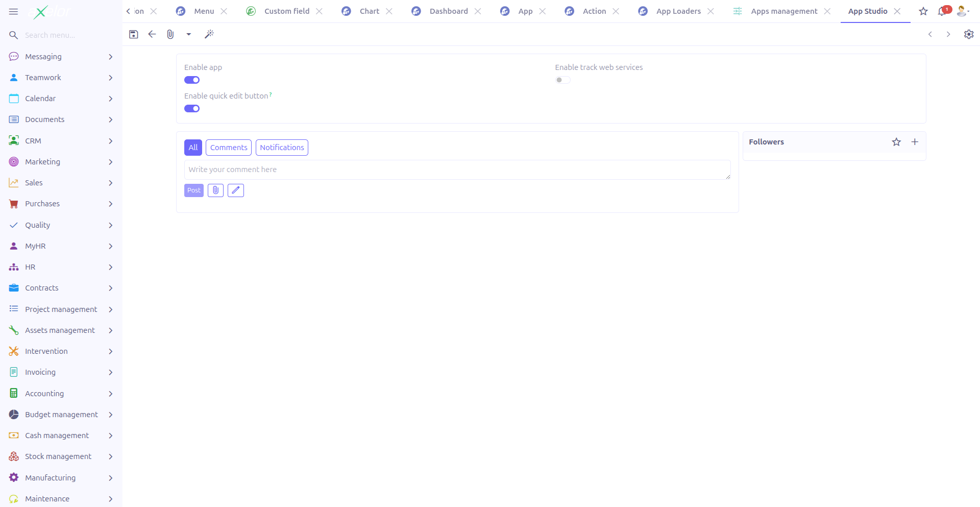Screen dimensions: 980x507
Task: Open the view settings gear
Action: [969, 34]
